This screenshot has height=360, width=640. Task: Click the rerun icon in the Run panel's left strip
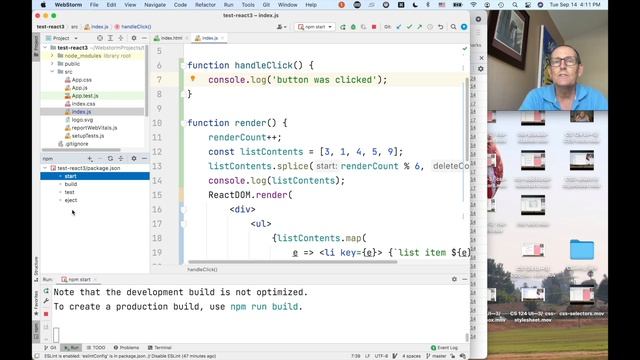pos(46,291)
